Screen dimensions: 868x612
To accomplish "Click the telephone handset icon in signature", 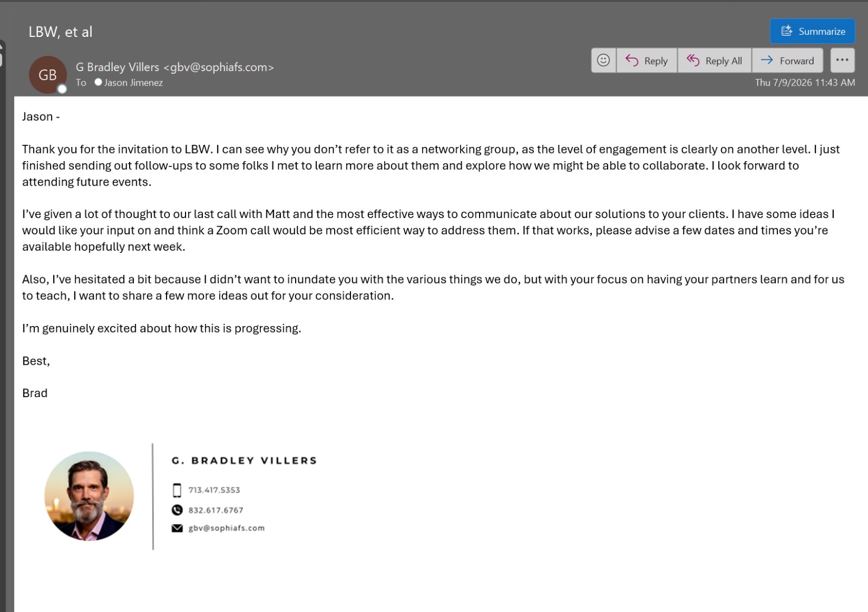I will pos(177,510).
